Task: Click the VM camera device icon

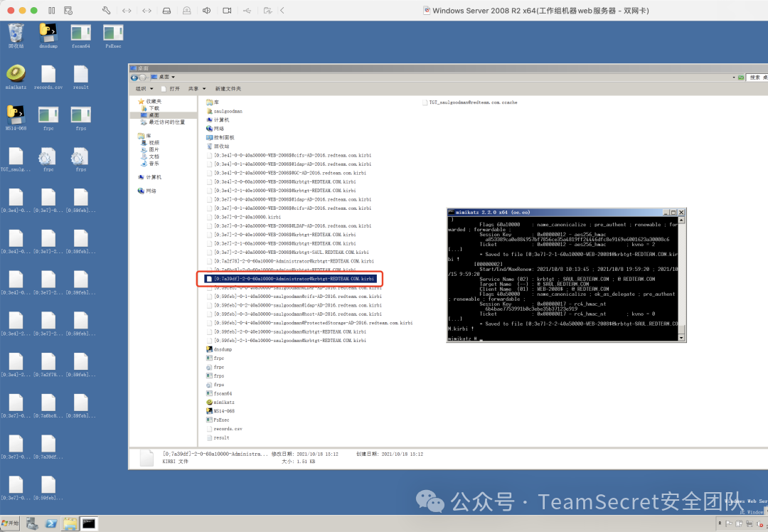Action: [227, 10]
